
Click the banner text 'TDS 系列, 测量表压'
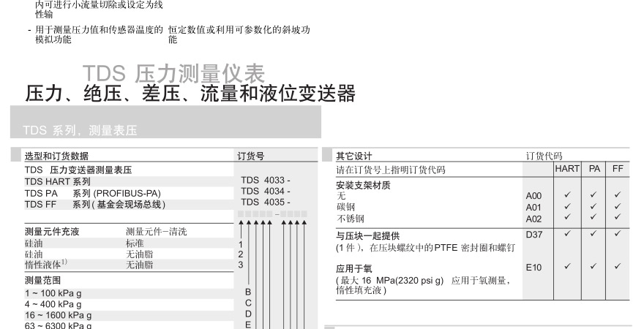pyautogui.click(x=80, y=130)
